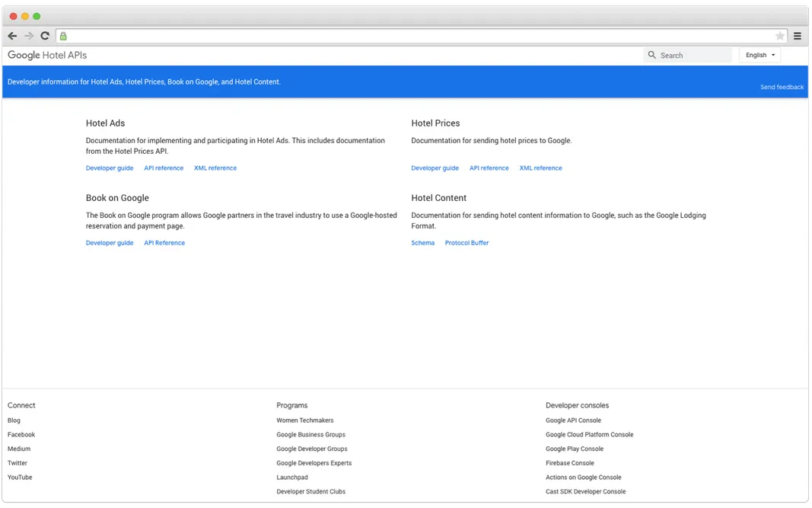812x508 pixels.
Task: Click into the browser address bar
Action: (422, 36)
